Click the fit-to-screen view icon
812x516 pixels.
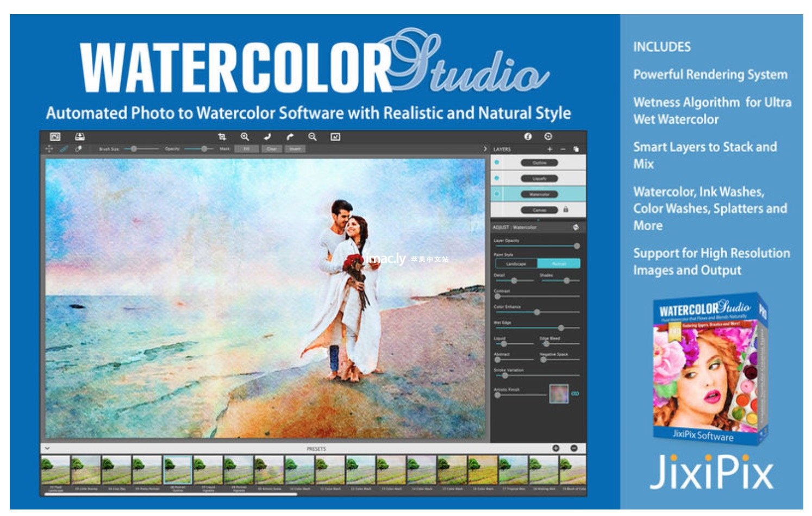(x=335, y=137)
